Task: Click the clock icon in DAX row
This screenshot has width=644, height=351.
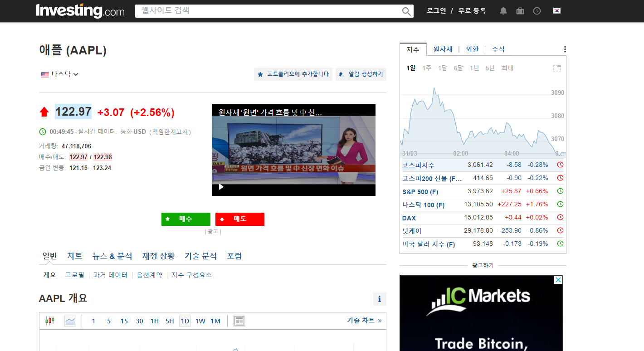Action: pos(560,218)
